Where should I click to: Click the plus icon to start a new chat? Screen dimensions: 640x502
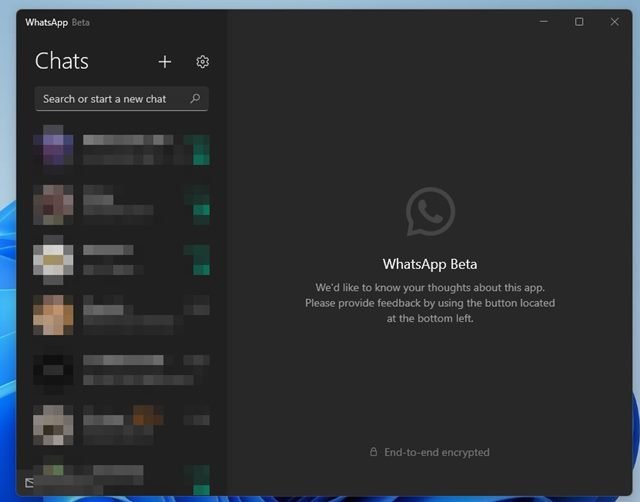165,62
